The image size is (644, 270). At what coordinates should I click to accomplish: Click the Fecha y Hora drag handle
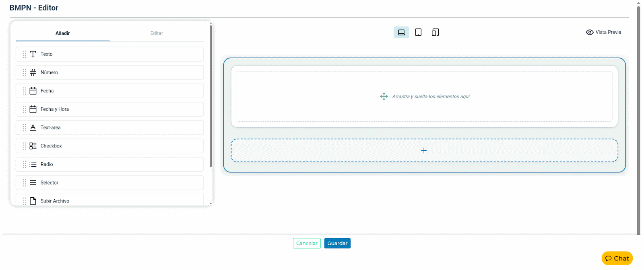(25, 109)
